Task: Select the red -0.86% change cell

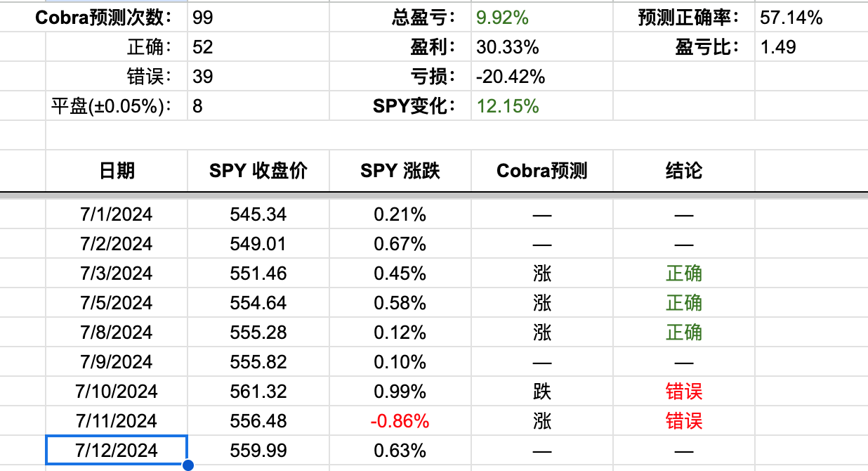Action: [400, 420]
